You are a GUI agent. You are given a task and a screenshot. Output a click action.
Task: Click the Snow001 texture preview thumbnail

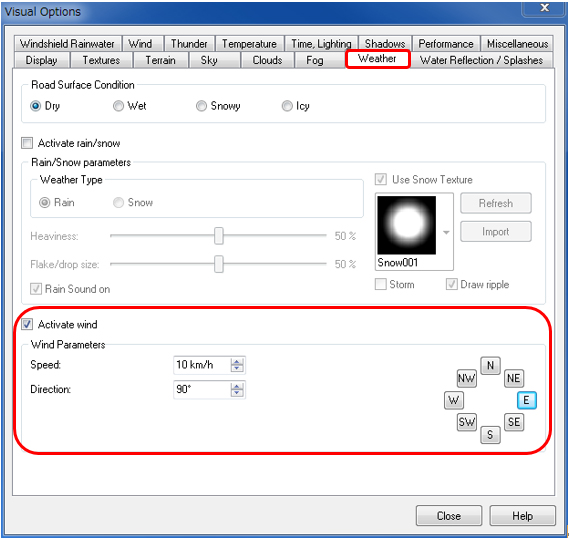coord(406,225)
